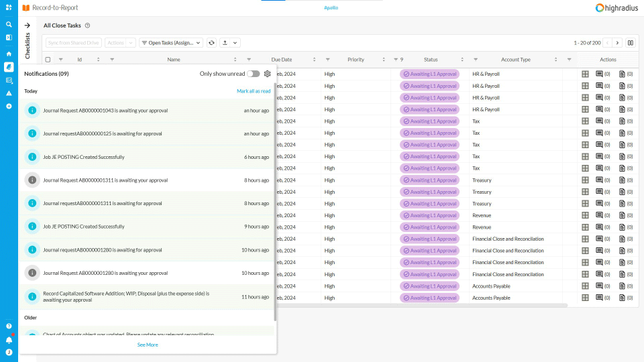Sort by Status column arrows
Screen dimensions: 644x362
tap(462, 60)
